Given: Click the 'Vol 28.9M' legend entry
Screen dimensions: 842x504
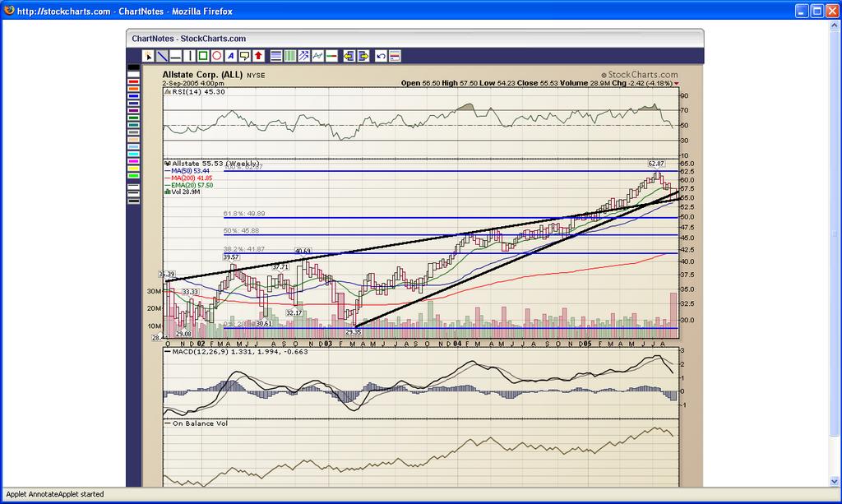Looking at the screenshot, I should tap(183, 192).
